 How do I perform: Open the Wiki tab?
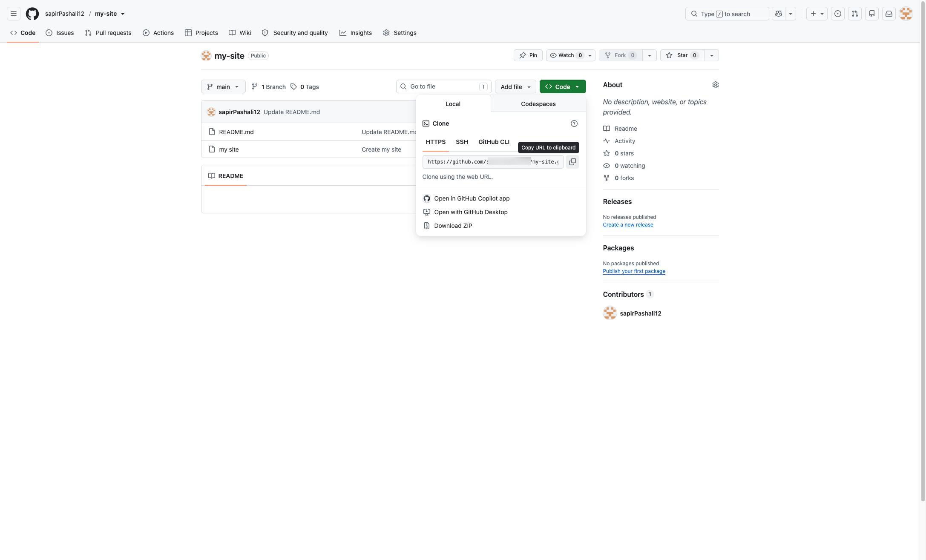pos(240,33)
